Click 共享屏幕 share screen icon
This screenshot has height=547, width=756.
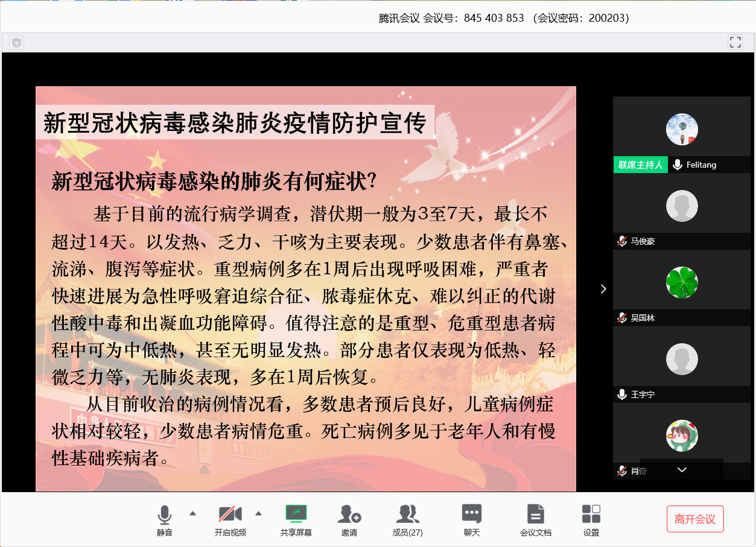click(296, 514)
